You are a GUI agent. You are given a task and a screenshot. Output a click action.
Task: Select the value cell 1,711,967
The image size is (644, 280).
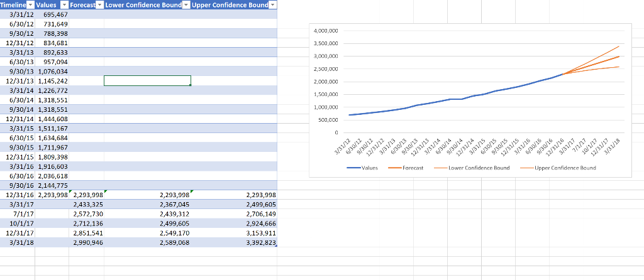pyautogui.click(x=52, y=147)
